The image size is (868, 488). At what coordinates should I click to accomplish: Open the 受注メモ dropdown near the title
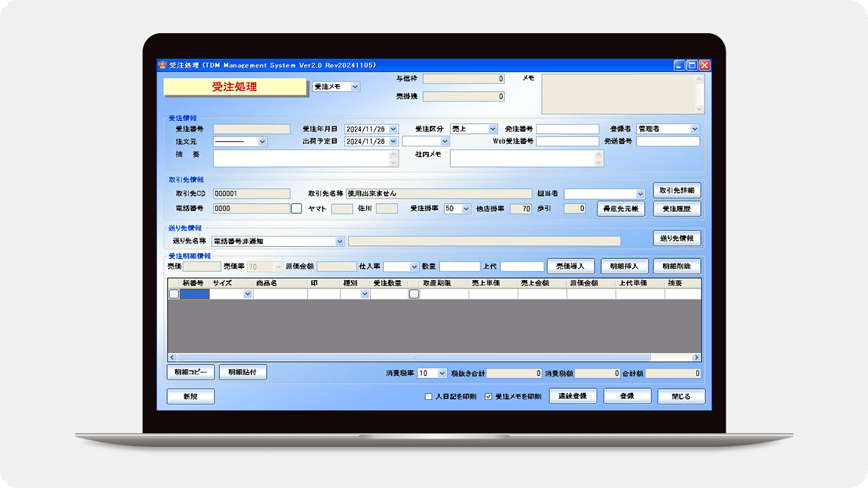click(355, 87)
